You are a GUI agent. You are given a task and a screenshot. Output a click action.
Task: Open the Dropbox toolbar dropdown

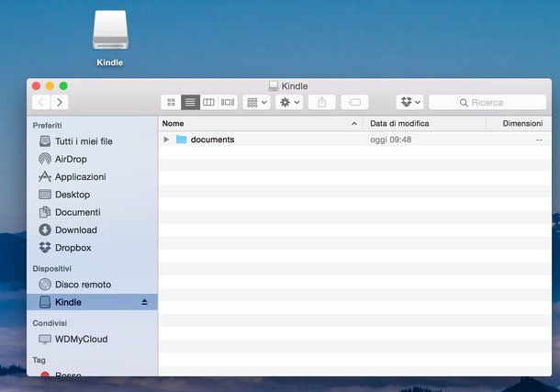point(410,103)
